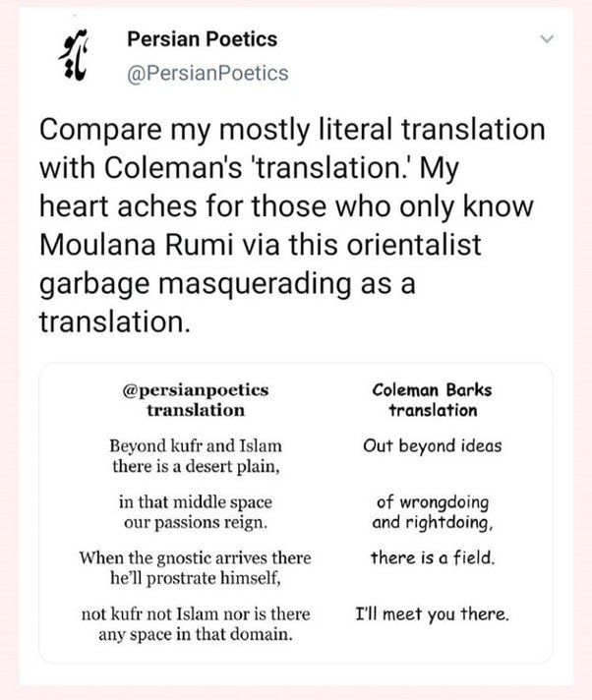The image size is (592, 700).
Task: Click the text 'in that middle space'
Action: pos(196,502)
